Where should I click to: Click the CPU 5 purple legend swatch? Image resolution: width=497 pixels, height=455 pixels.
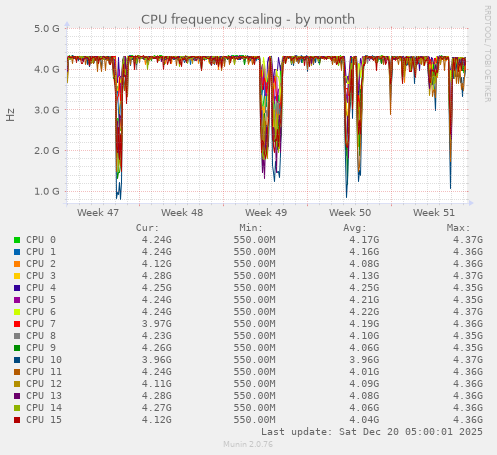pyautogui.click(x=17, y=300)
